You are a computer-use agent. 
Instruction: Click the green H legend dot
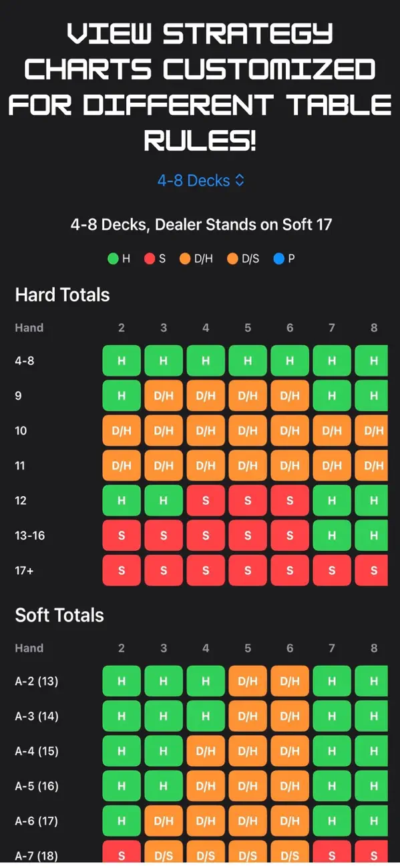(113, 258)
